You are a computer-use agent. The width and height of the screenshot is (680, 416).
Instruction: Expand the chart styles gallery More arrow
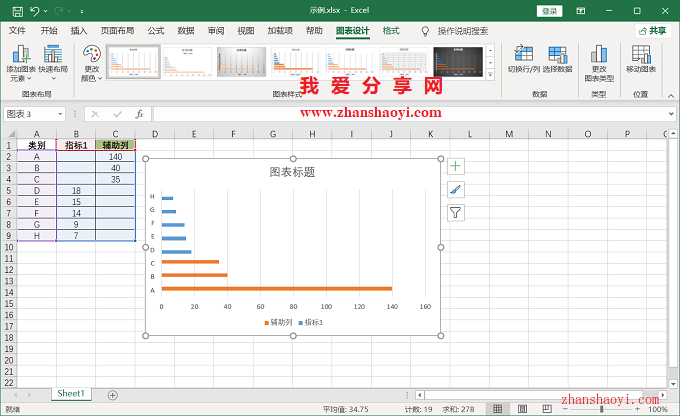pyautogui.click(x=490, y=75)
